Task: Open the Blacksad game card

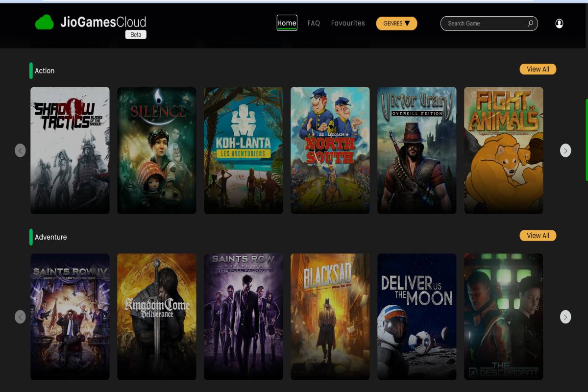Action: [330, 317]
